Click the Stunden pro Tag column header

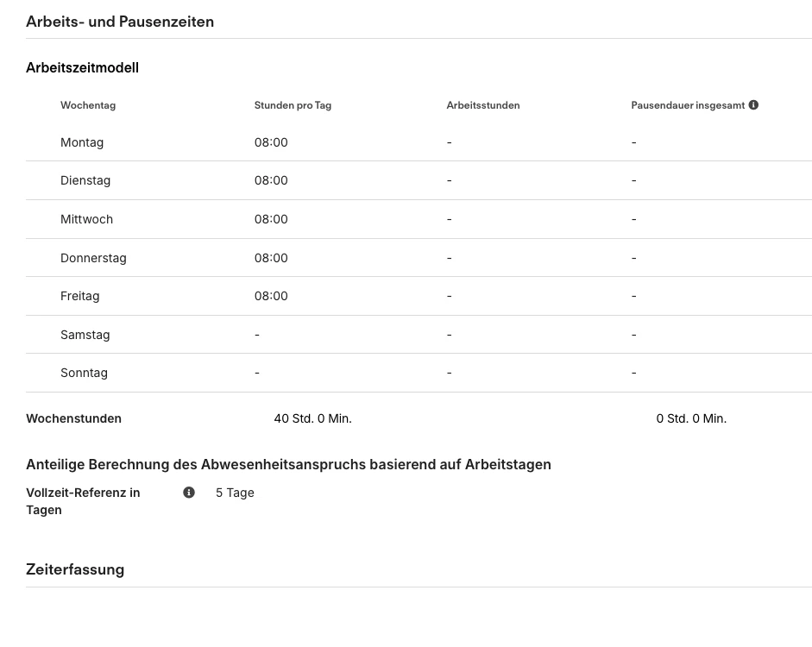click(x=293, y=105)
